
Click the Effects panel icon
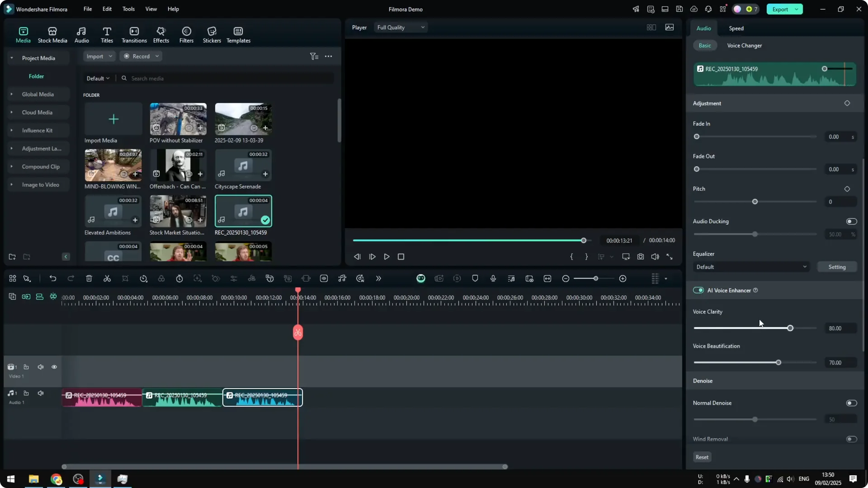click(161, 34)
